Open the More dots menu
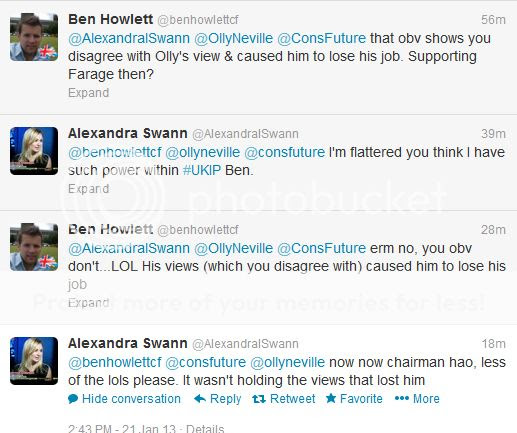 point(402,398)
